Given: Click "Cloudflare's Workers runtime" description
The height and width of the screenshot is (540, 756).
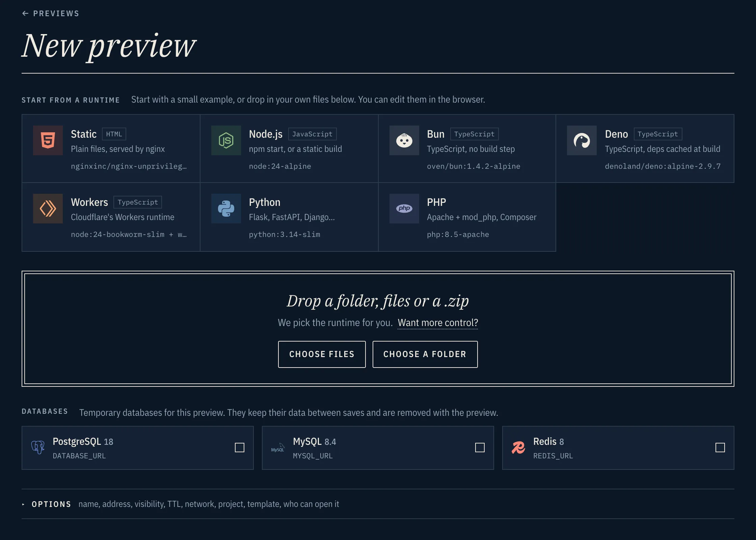Looking at the screenshot, I should 123,217.
